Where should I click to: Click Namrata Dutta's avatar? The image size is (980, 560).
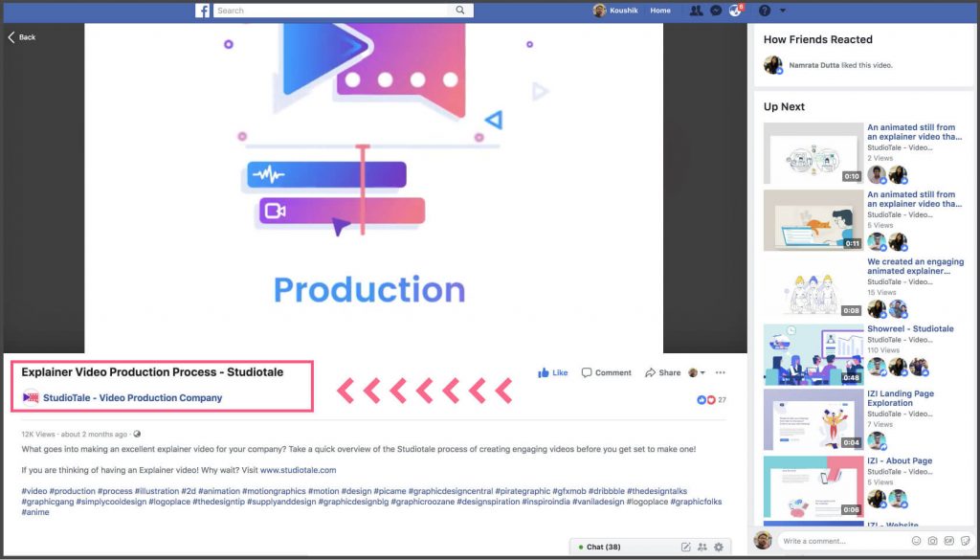(x=773, y=65)
